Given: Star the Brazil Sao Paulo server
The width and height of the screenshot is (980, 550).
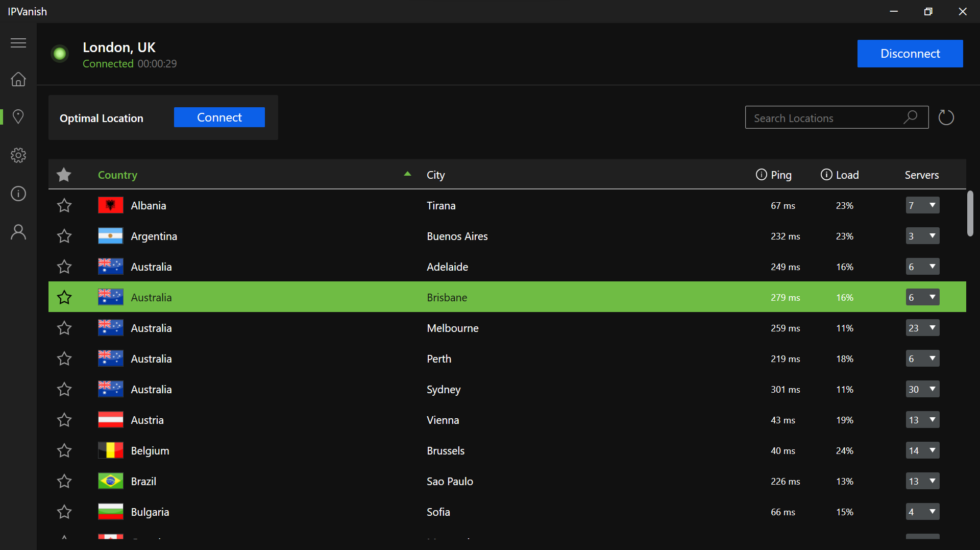Looking at the screenshot, I should point(64,481).
